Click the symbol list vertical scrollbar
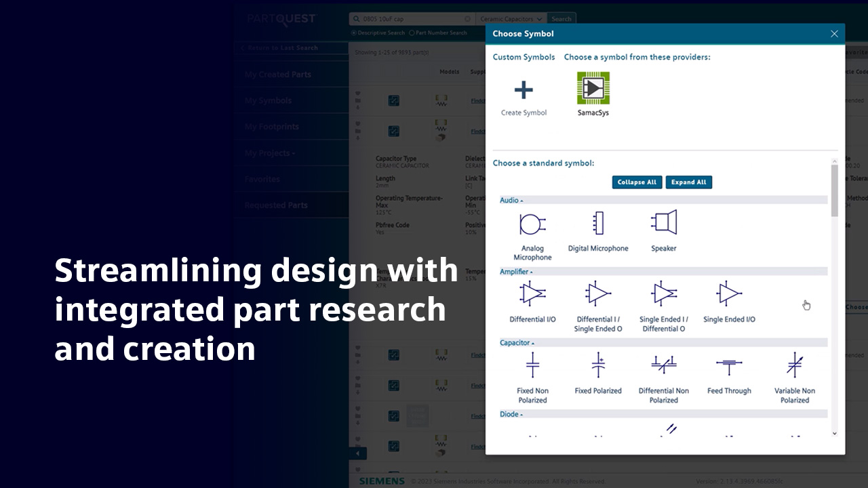The width and height of the screenshot is (868, 488). point(834,298)
